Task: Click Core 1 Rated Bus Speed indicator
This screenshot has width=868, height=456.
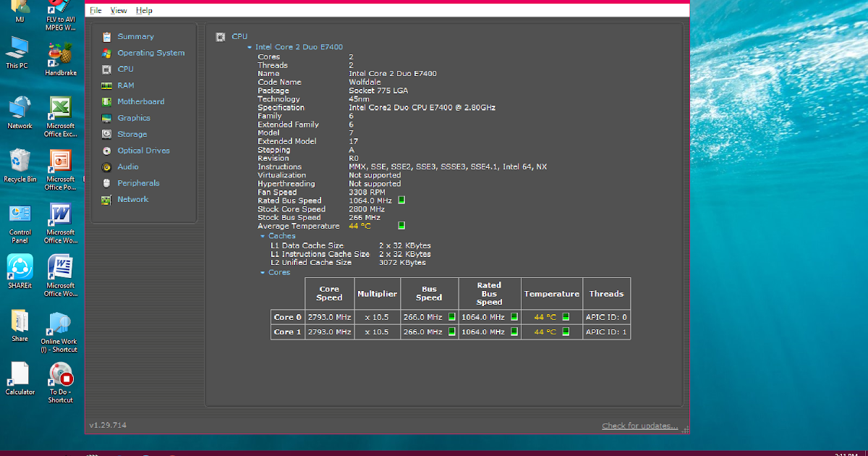Action: tap(514, 332)
